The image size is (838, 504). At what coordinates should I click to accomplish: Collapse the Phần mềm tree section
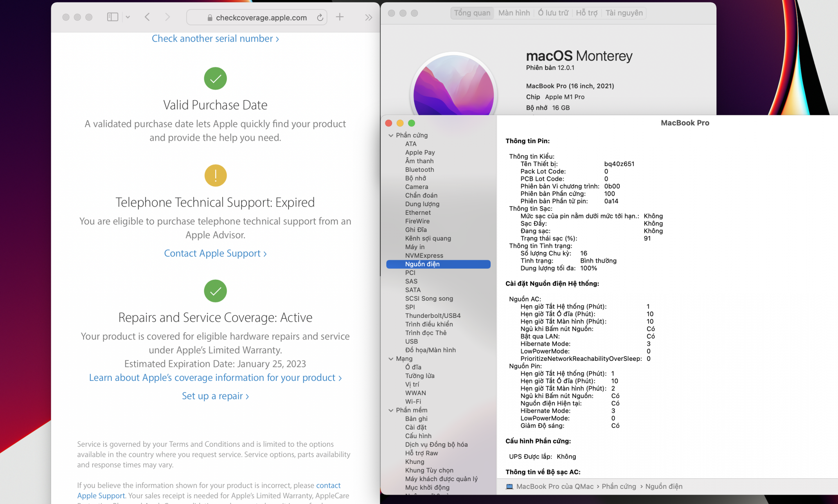click(391, 410)
